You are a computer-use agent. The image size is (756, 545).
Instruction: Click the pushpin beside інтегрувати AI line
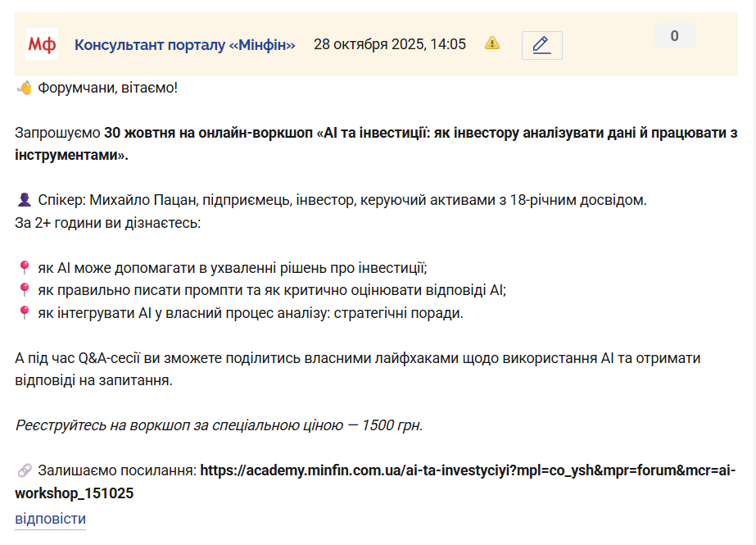(x=24, y=312)
